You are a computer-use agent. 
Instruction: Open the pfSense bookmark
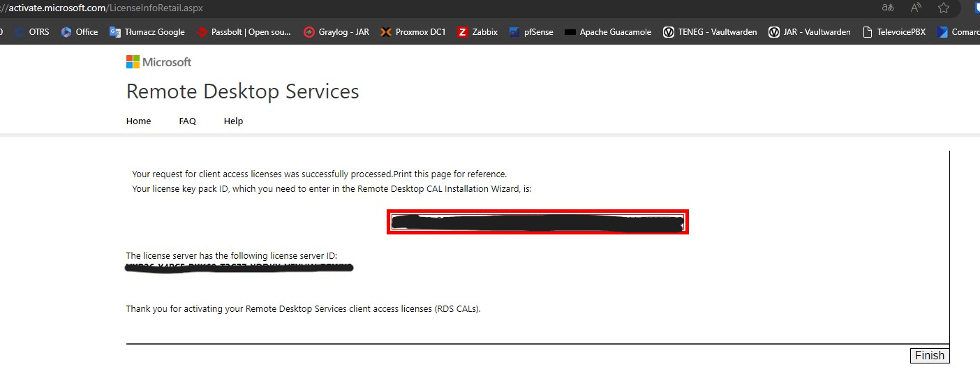pos(531,31)
